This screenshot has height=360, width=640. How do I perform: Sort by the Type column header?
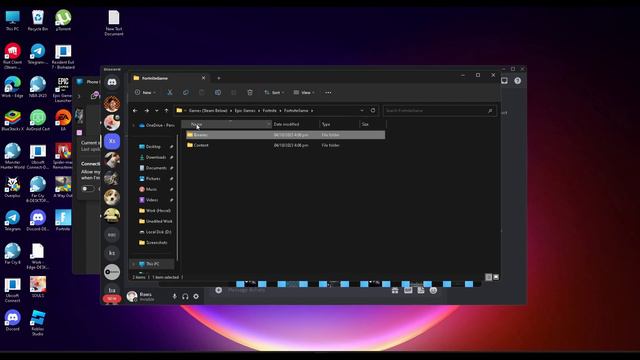tap(339, 124)
